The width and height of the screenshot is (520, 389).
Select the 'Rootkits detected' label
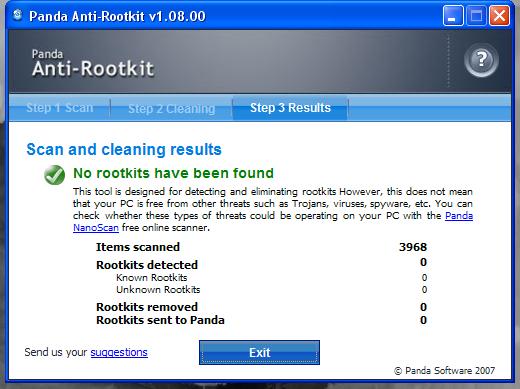[x=147, y=265]
